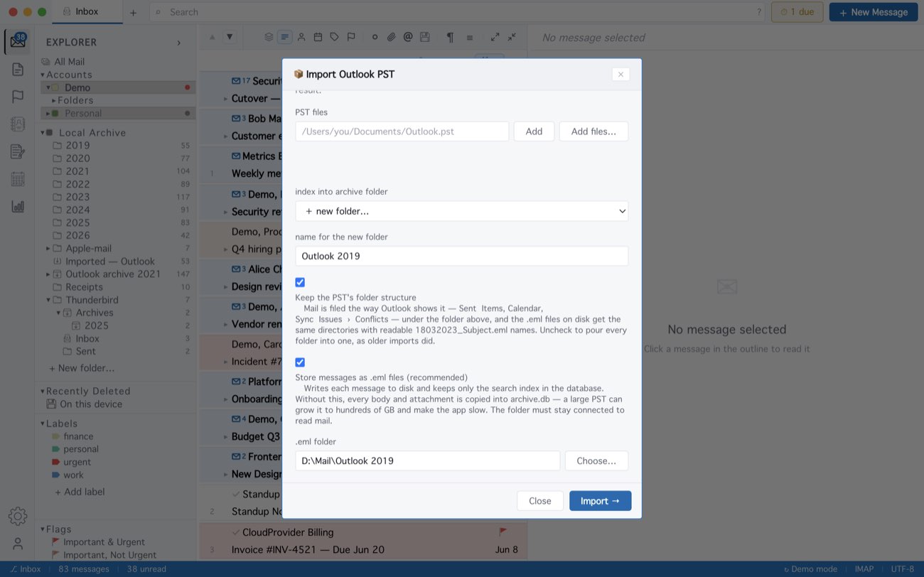
Task: Click the .eml folder path field
Action: click(428, 460)
